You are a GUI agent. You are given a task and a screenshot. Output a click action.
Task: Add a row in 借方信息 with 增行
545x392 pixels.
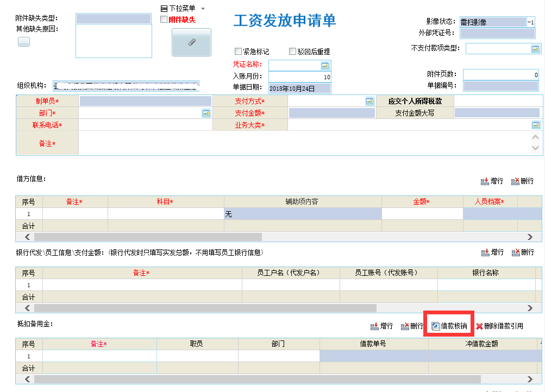click(492, 181)
